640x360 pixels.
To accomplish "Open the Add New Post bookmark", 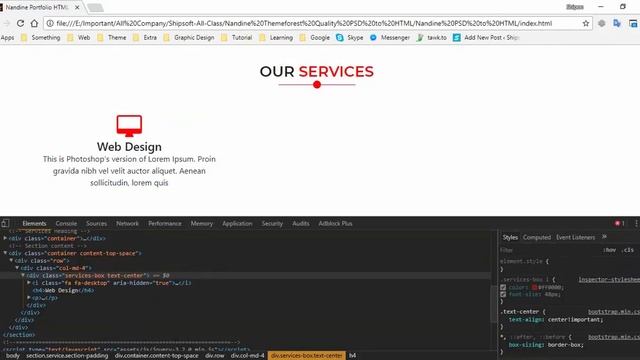I will click(486, 38).
